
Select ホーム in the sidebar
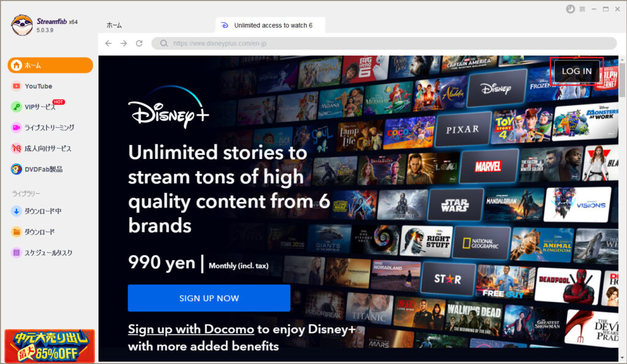click(x=50, y=65)
